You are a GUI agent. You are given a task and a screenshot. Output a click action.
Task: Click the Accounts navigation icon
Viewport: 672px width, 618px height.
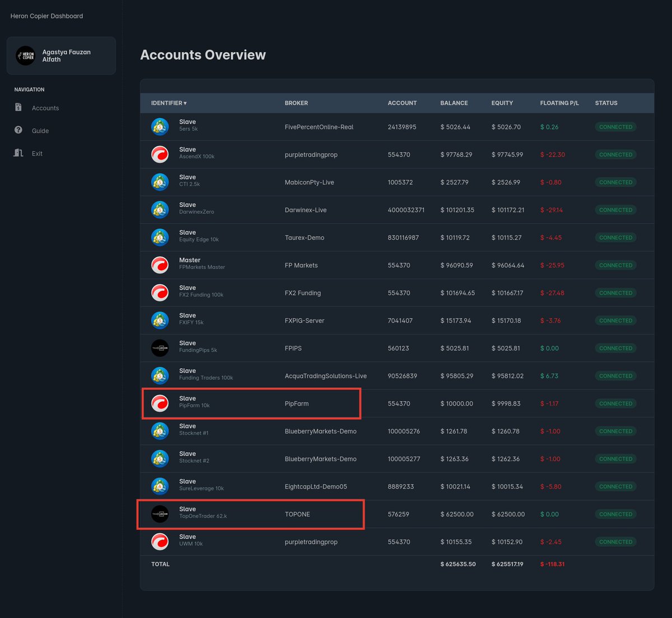(18, 107)
